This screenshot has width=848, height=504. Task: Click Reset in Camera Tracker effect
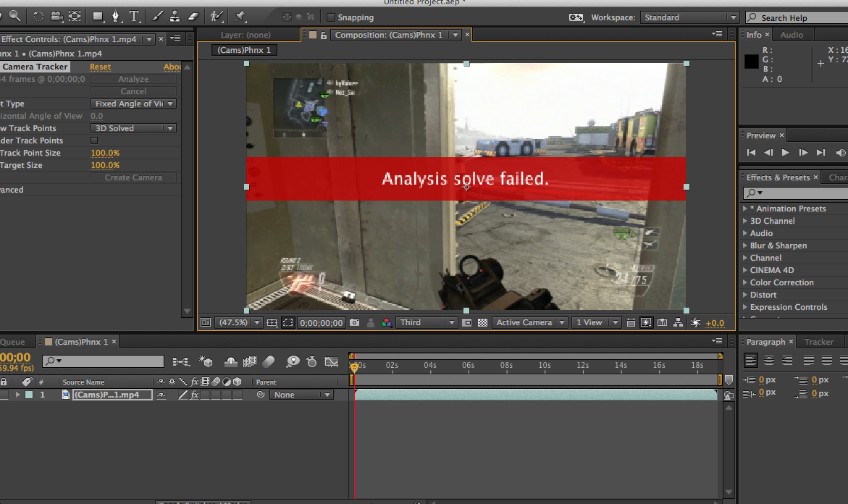[100, 67]
